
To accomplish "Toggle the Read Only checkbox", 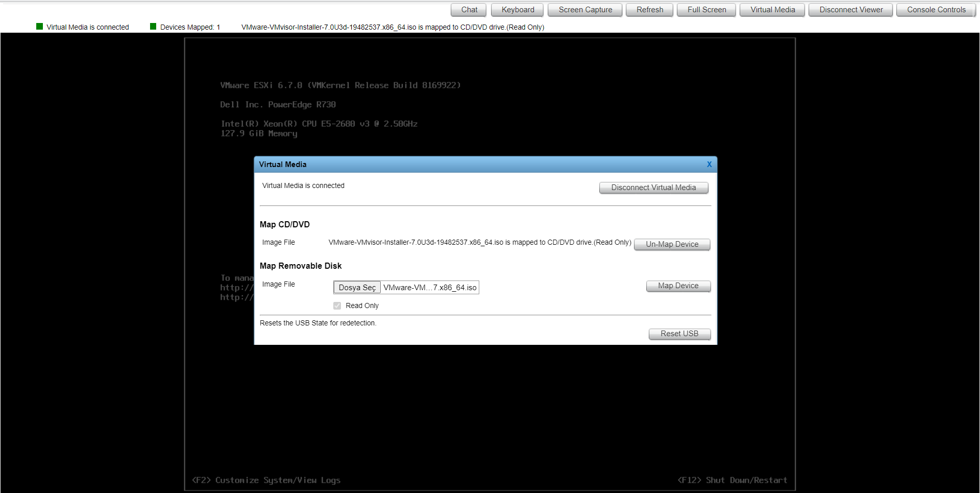I will pos(337,306).
